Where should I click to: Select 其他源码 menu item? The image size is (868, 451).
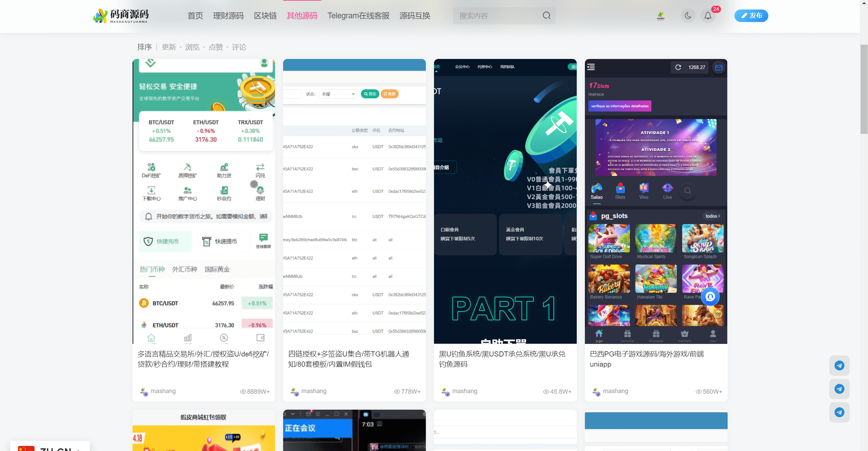point(302,16)
